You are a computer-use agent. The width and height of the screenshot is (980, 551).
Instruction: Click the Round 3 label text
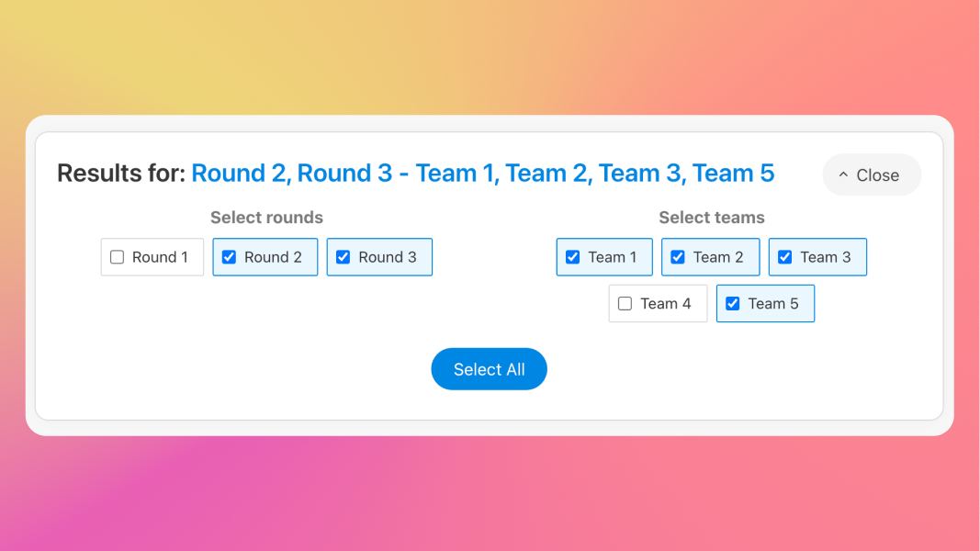click(388, 257)
